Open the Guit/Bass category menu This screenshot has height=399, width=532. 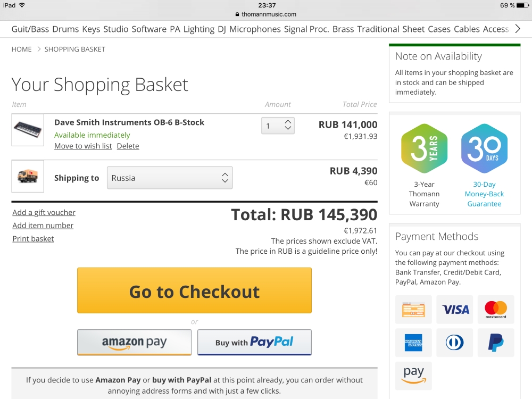point(30,29)
